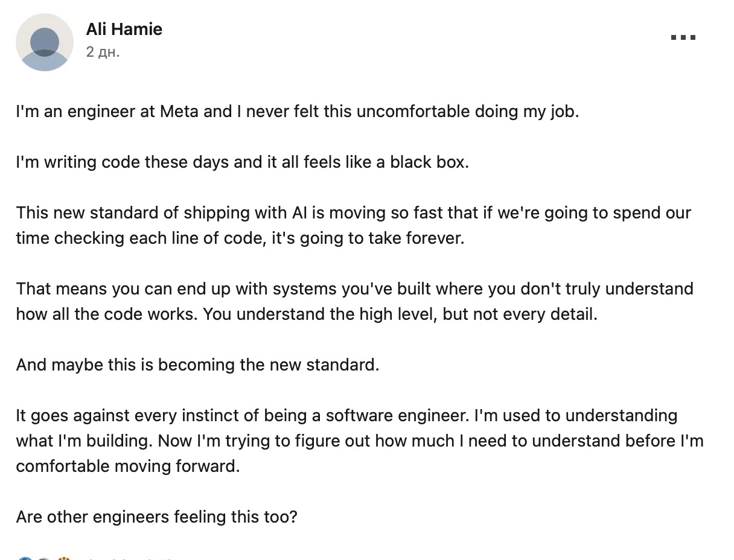Click 'And maybe this is becoming' paragraph
Screen dimensions: 734x560
point(197,365)
